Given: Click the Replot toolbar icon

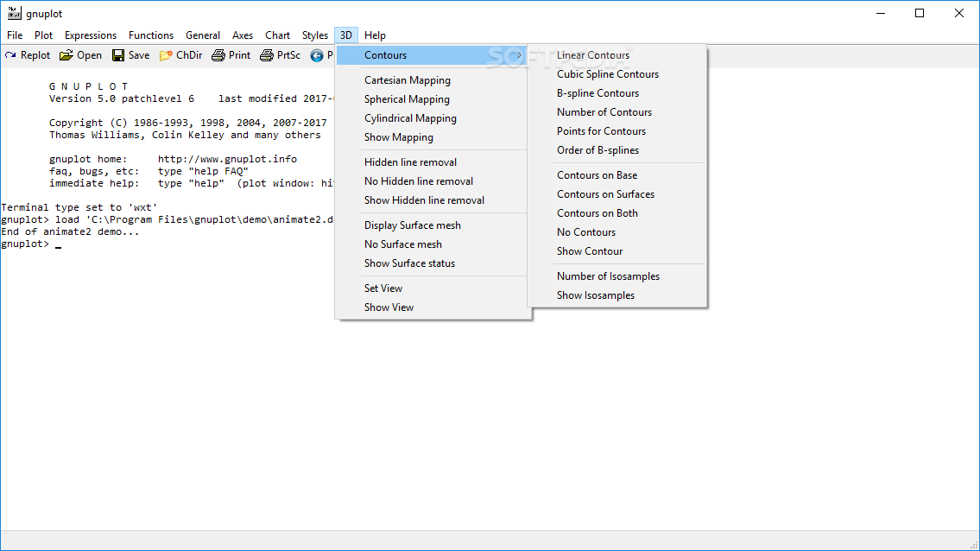Looking at the screenshot, I should (10, 55).
